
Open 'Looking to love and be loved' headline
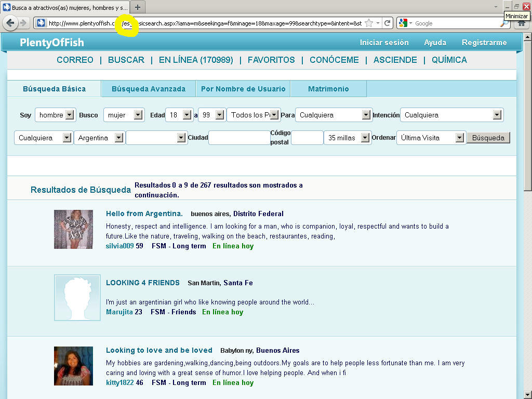(x=159, y=350)
